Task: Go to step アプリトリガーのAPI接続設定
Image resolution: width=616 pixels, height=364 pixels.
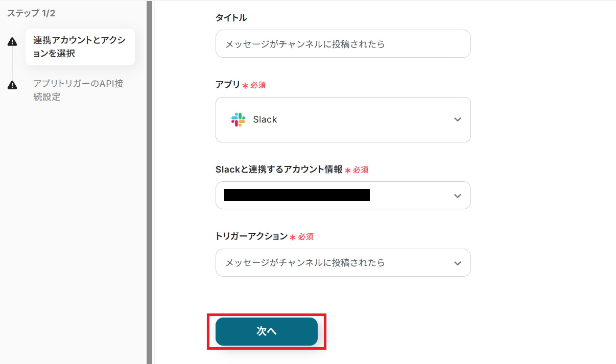Action: coord(78,90)
